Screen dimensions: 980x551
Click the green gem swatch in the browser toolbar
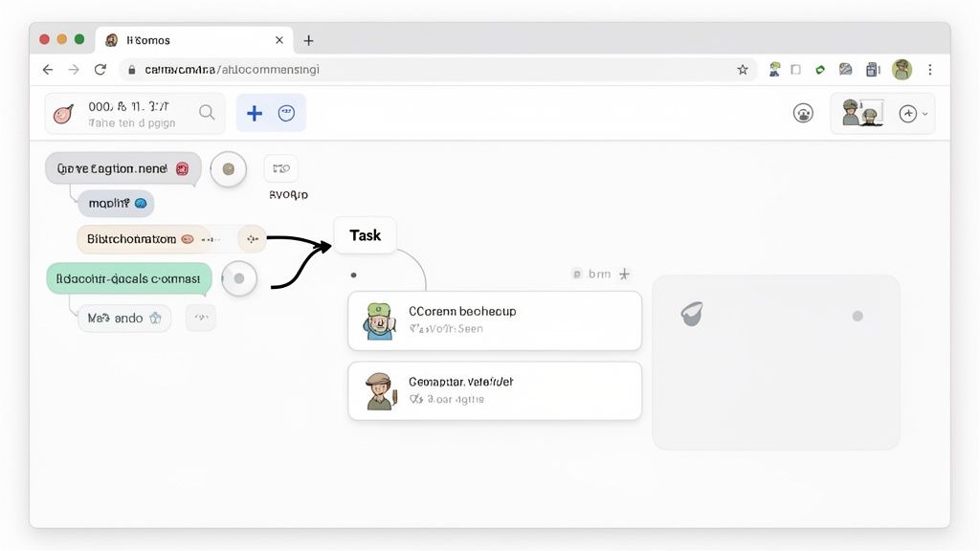(x=819, y=69)
